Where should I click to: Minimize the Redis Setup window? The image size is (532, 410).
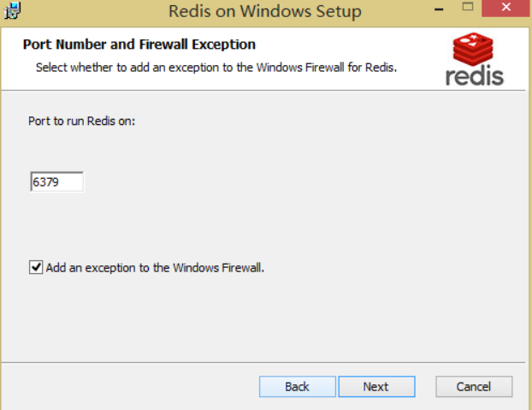439,9
